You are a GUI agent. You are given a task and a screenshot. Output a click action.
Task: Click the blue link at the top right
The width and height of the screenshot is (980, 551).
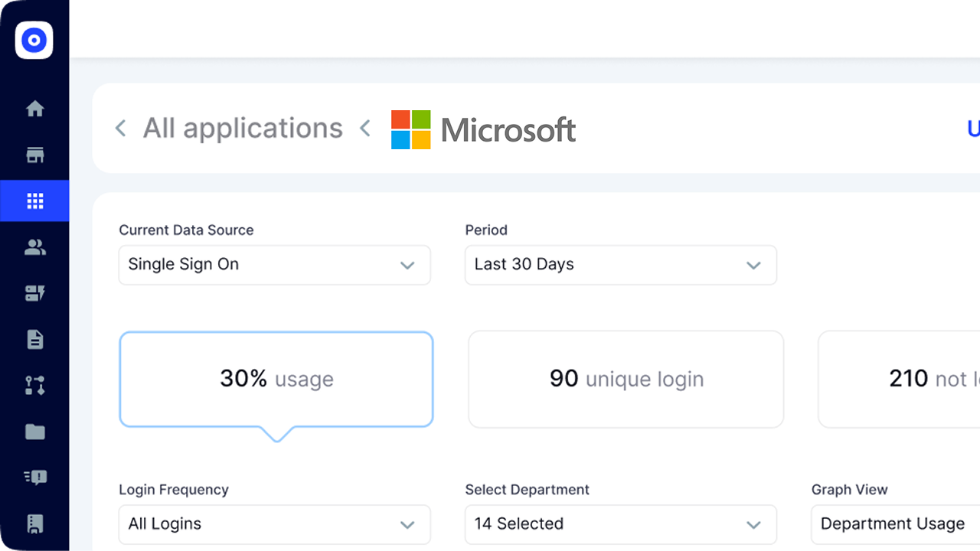point(972,129)
